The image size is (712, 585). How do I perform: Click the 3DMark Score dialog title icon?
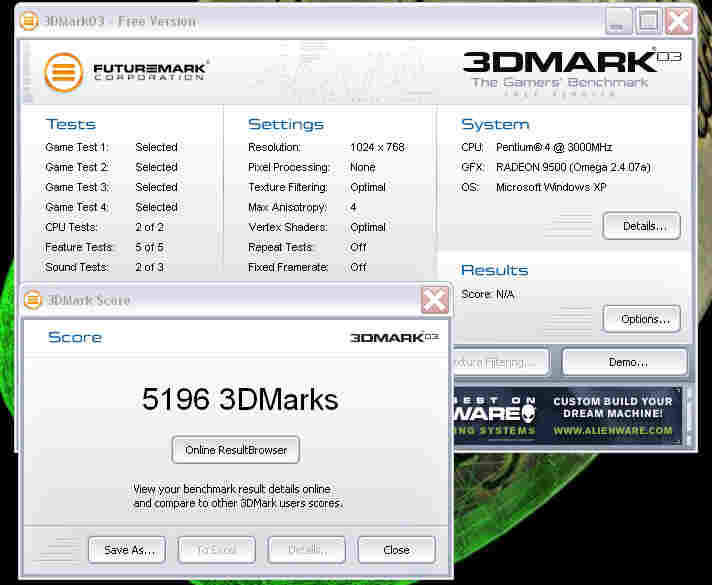coord(32,300)
